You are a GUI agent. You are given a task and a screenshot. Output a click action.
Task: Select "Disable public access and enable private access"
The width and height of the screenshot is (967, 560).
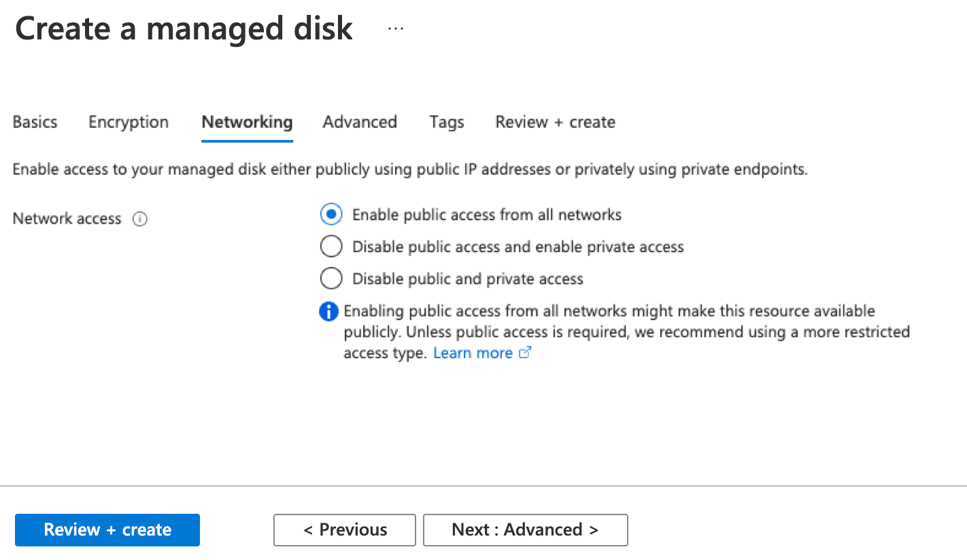(x=331, y=246)
